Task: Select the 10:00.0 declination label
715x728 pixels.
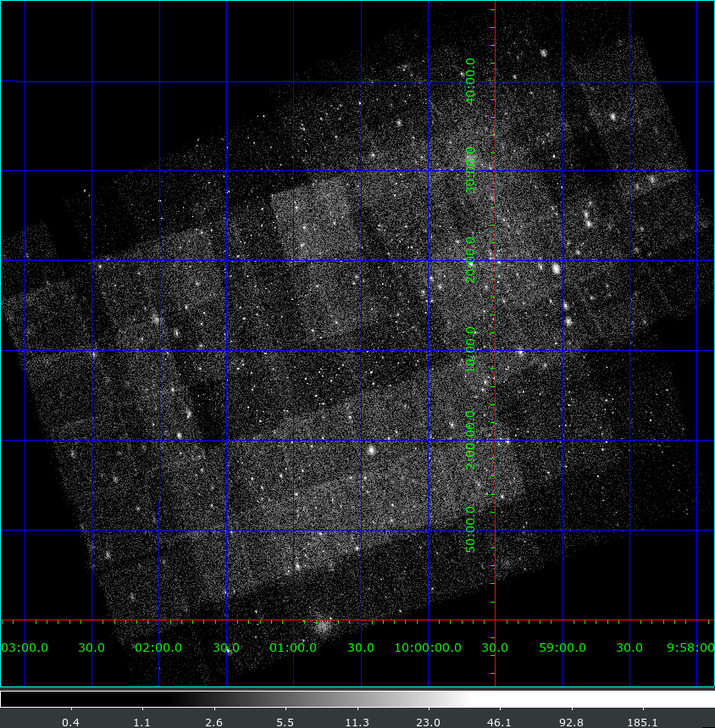Action: click(x=471, y=350)
